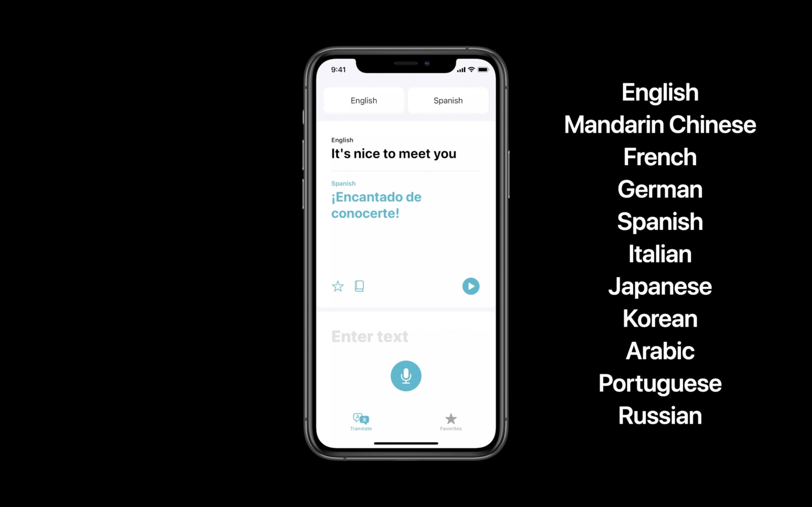Tap the Enter text input field
Screen dimensions: 812x507
pyautogui.click(x=406, y=336)
